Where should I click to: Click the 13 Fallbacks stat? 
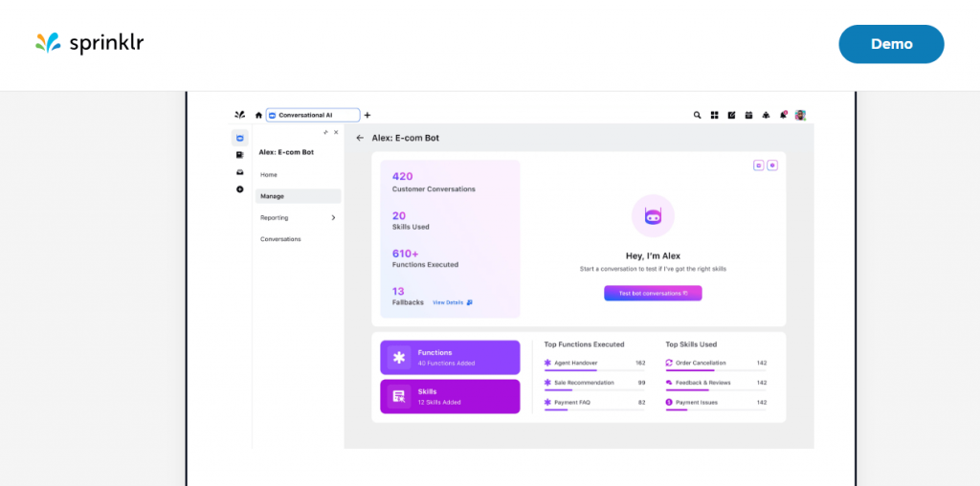click(x=408, y=297)
